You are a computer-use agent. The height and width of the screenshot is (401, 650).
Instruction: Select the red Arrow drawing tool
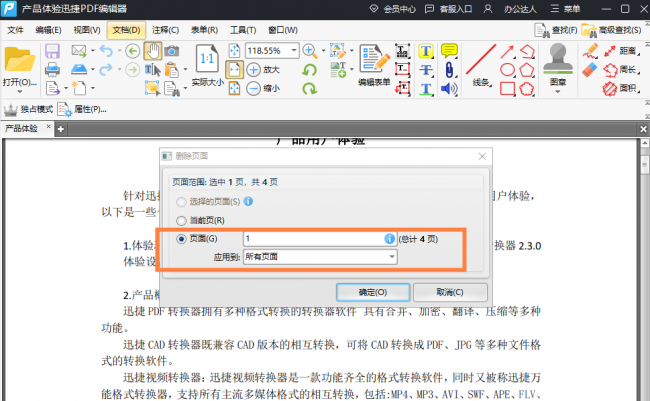[507, 51]
